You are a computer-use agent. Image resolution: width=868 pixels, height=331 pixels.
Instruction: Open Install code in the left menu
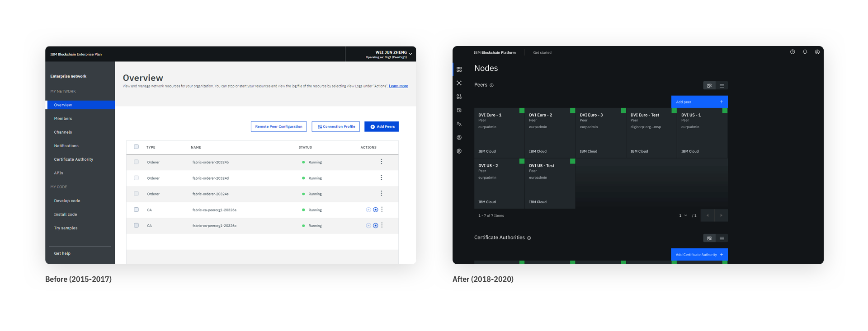click(x=66, y=214)
